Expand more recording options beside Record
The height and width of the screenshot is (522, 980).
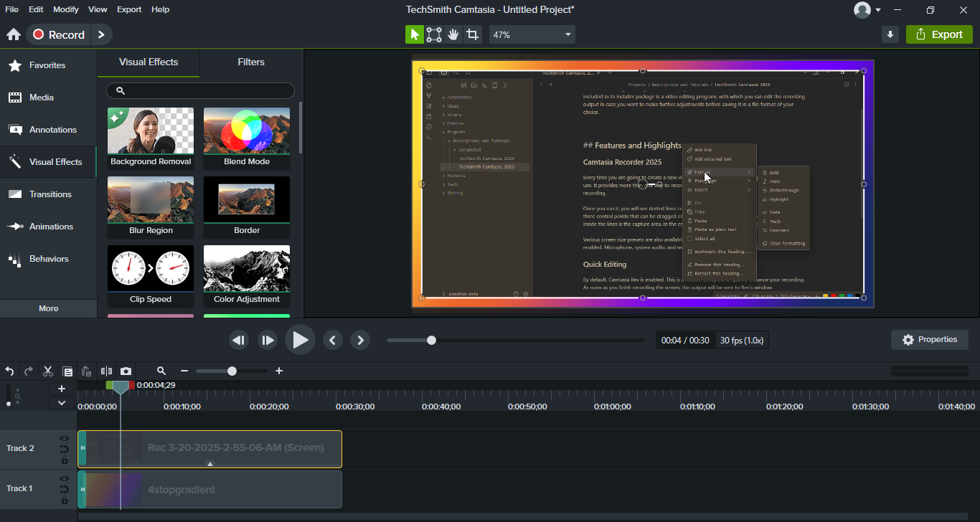(x=102, y=34)
